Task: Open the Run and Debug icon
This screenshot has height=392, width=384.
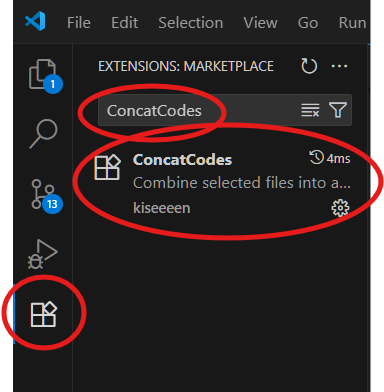Action: (x=43, y=254)
